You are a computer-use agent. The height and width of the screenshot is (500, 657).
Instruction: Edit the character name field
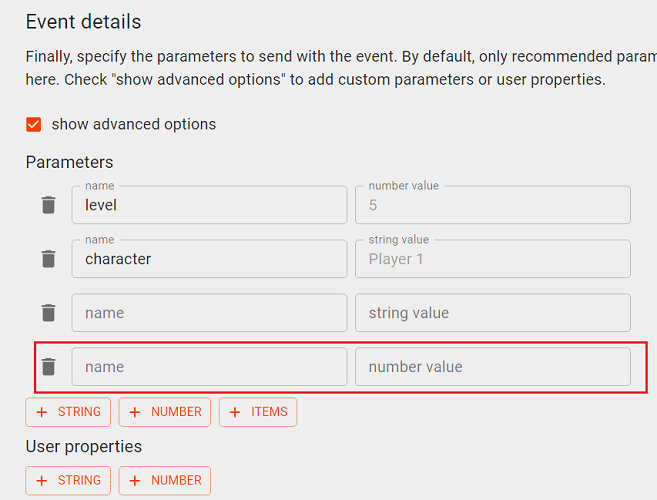tap(210, 259)
